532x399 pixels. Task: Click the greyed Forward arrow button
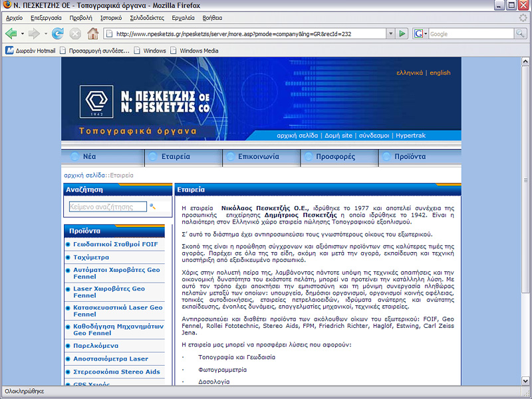click(x=34, y=34)
